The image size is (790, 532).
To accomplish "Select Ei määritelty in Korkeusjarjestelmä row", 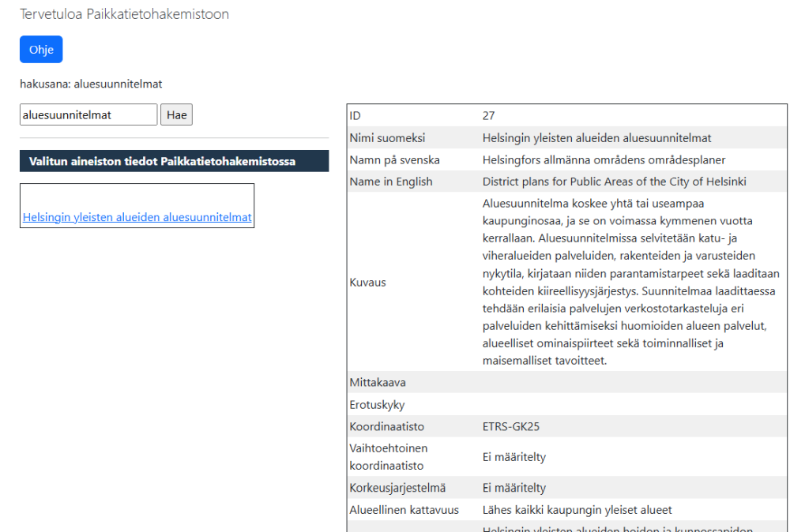I will [x=514, y=488].
